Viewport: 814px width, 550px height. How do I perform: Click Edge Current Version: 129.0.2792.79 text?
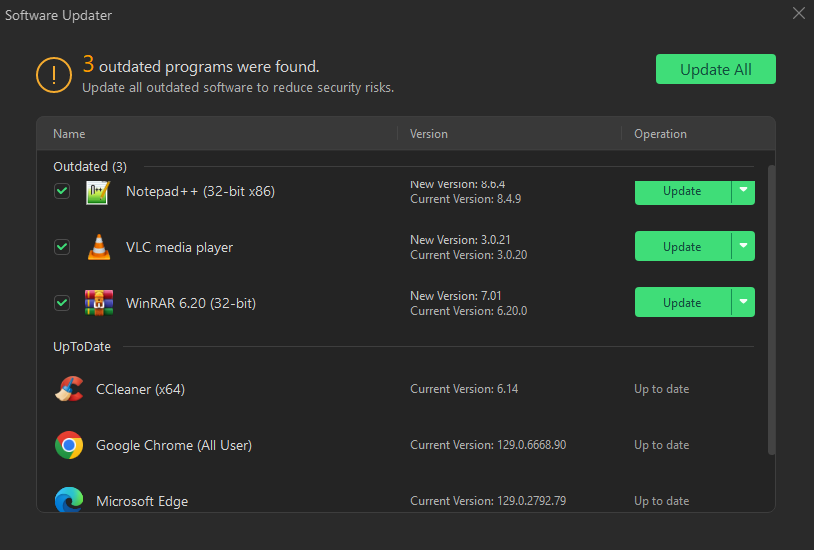[488, 501]
